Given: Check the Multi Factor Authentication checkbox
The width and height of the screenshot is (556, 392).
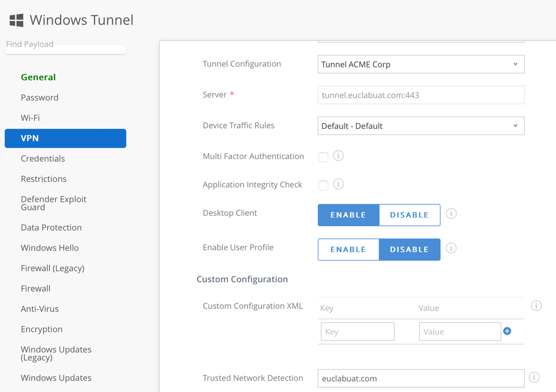Looking at the screenshot, I should pos(323,157).
